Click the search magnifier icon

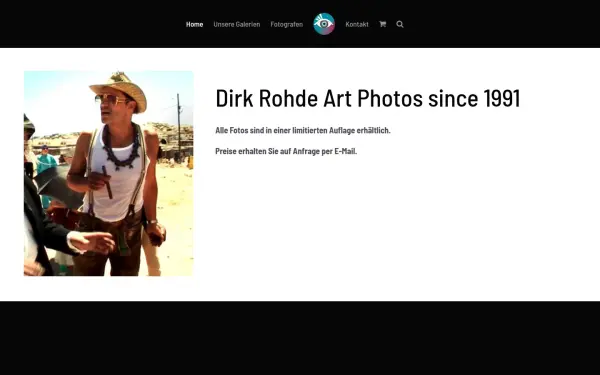pos(400,24)
